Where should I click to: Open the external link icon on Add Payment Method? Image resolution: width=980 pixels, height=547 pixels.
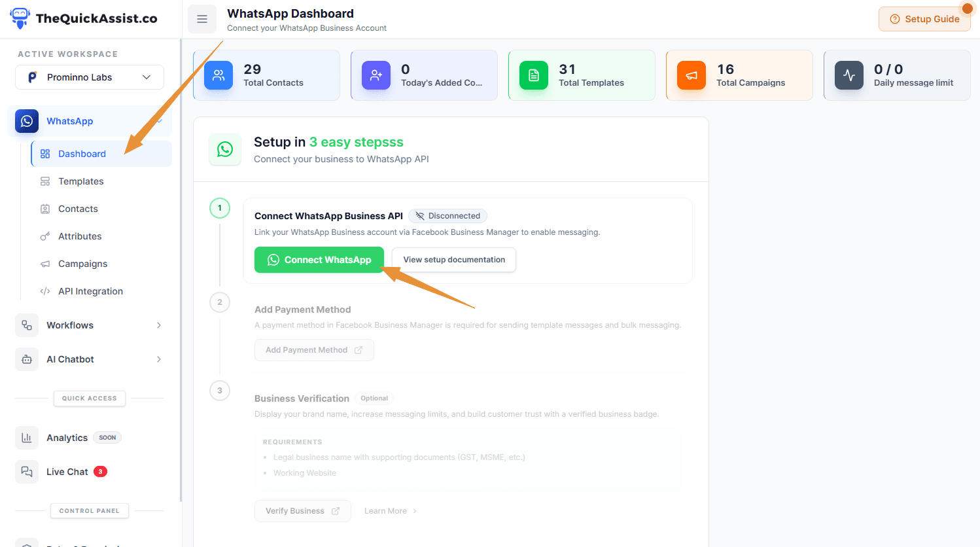click(359, 349)
